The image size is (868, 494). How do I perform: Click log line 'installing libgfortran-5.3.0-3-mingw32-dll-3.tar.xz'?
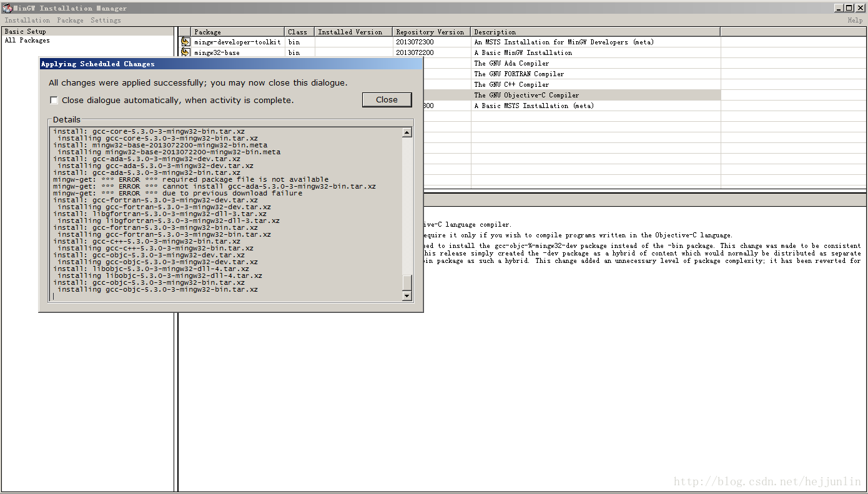tap(169, 220)
